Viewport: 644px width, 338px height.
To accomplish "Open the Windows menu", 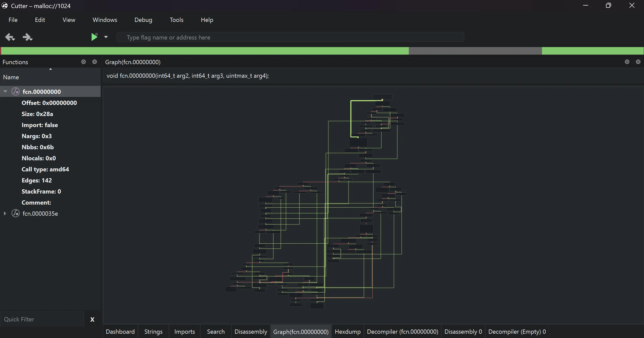I will tap(105, 20).
